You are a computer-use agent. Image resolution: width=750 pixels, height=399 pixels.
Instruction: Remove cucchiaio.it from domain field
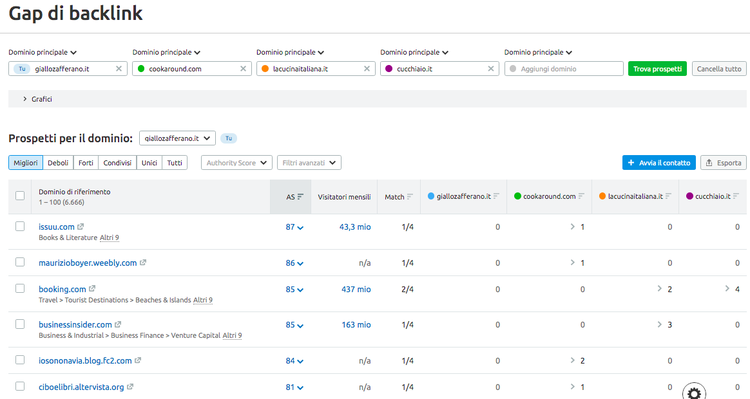491,69
